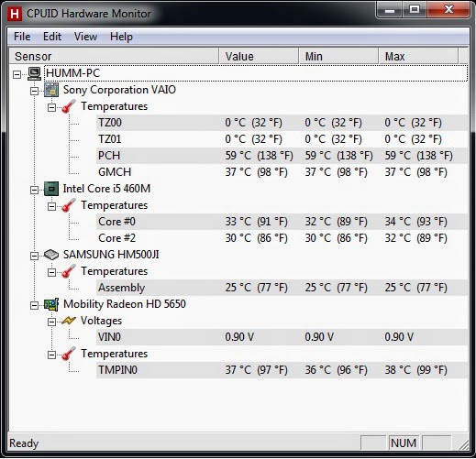The image size is (476, 459).
Task: Click the HWMonitor red H app icon
Action: 15,14
